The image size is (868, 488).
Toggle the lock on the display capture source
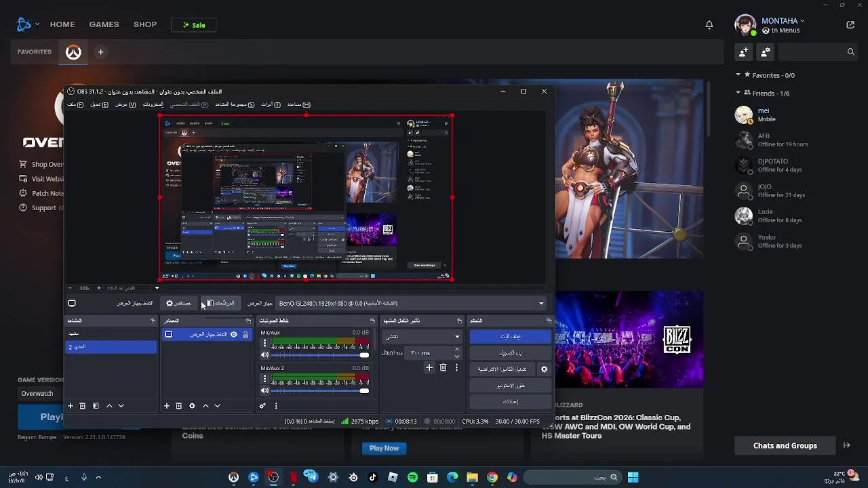pos(245,335)
